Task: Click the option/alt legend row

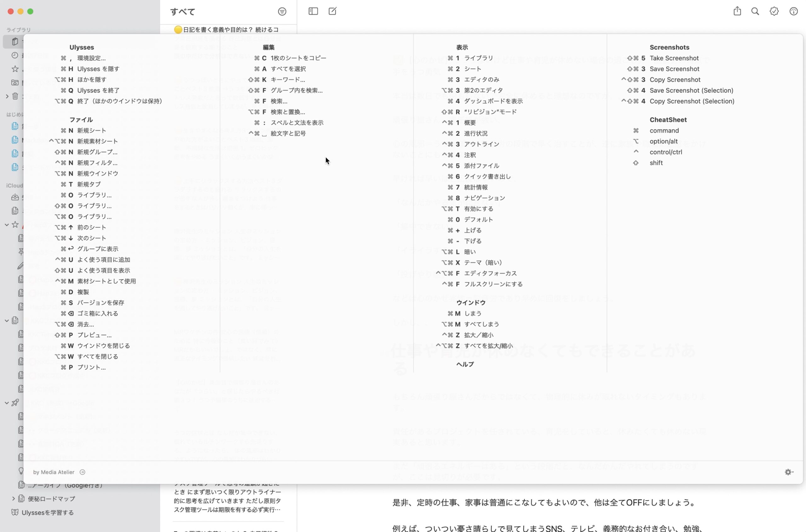Action: 663,141
